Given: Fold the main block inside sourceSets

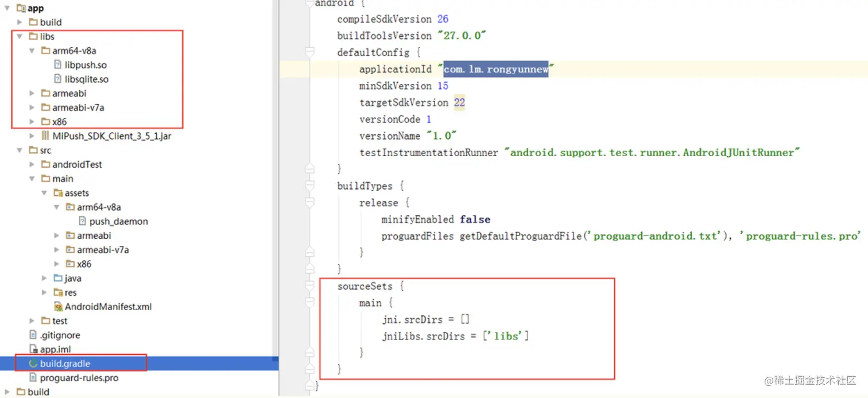Looking at the screenshot, I should (x=310, y=303).
